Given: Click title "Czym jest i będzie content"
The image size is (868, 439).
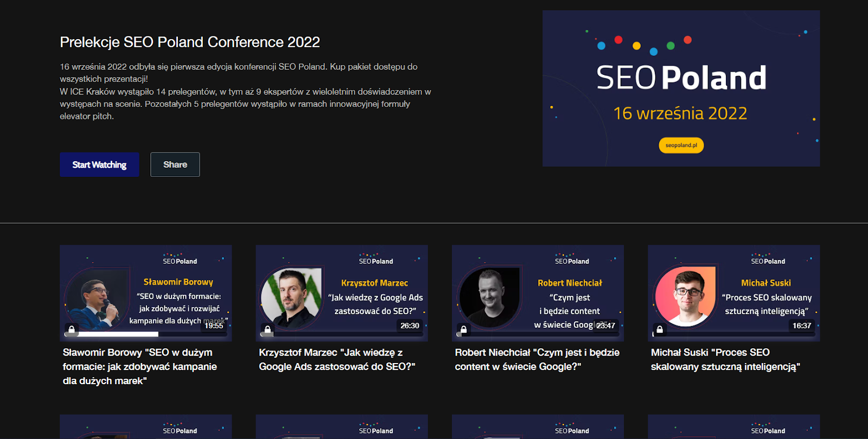Looking at the screenshot, I should point(537,360).
